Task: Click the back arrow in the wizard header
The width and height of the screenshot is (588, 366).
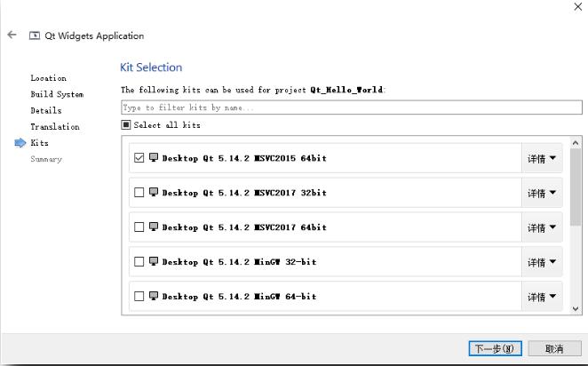Action: tap(12, 36)
